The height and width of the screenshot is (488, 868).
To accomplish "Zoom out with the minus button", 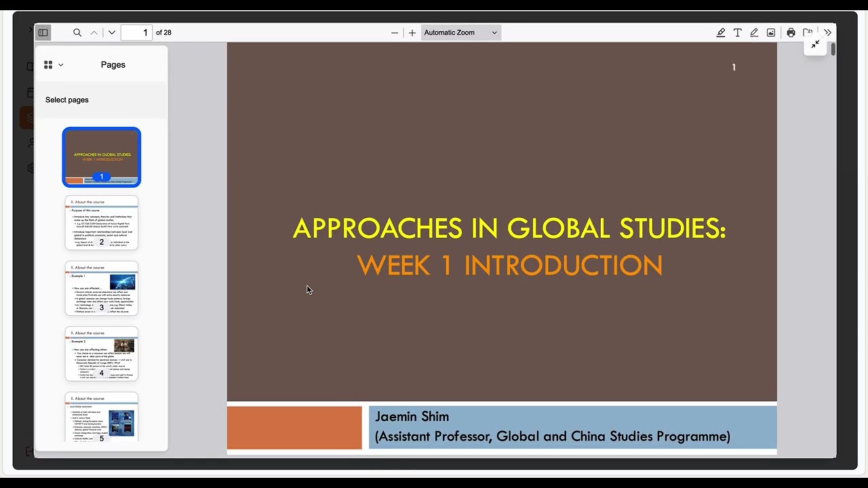I will point(395,33).
